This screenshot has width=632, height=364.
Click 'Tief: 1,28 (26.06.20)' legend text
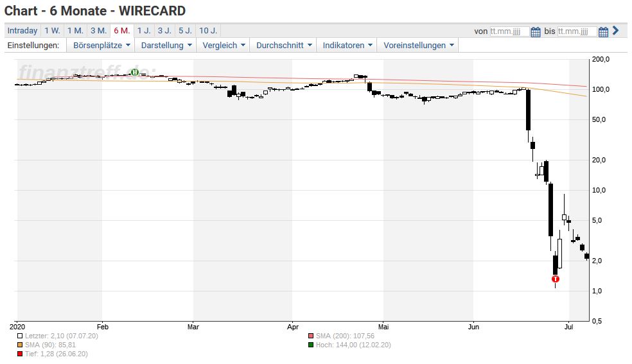click(57, 354)
